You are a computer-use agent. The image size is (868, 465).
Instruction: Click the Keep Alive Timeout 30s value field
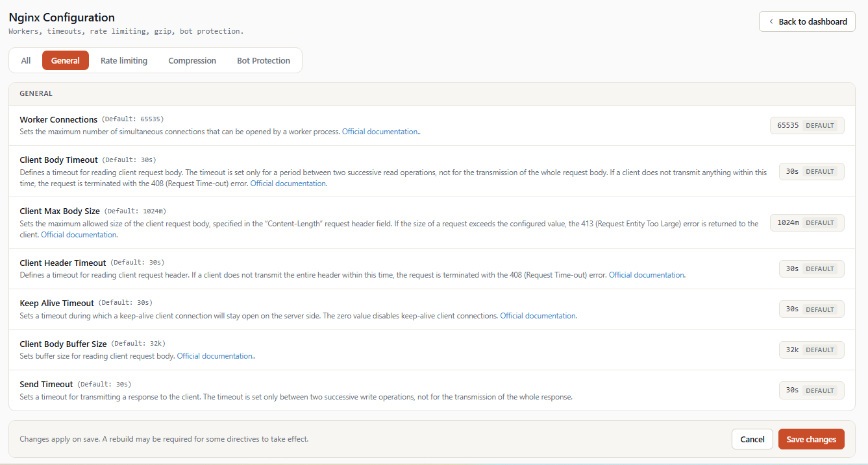[812, 309]
